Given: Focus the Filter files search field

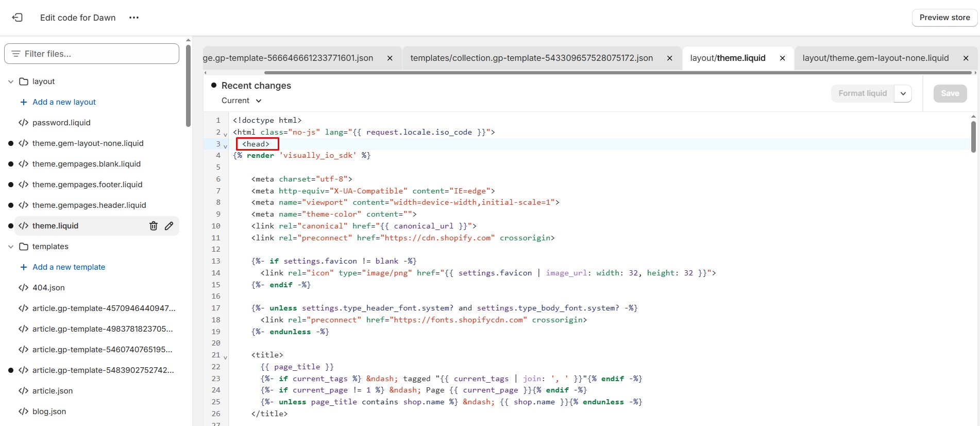Looking at the screenshot, I should pyautogui.click(x=92, y=54).
